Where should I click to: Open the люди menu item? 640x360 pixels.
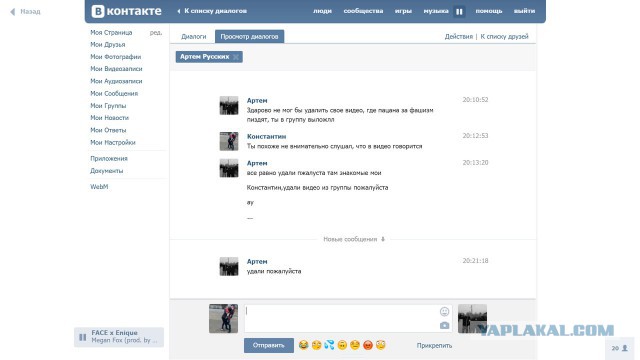(322, 11)
